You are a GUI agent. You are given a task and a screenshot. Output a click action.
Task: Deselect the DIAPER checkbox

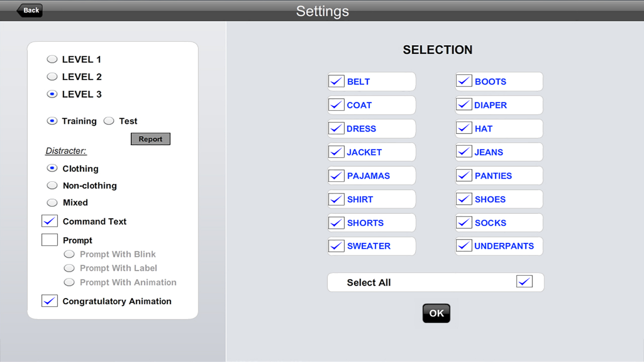coord(464,105)
